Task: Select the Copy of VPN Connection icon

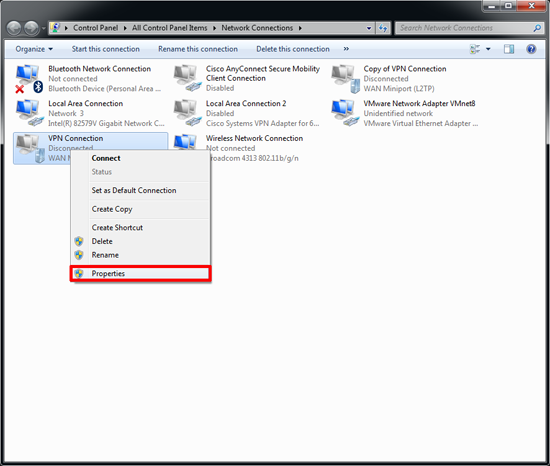Action: pos(345,79)
